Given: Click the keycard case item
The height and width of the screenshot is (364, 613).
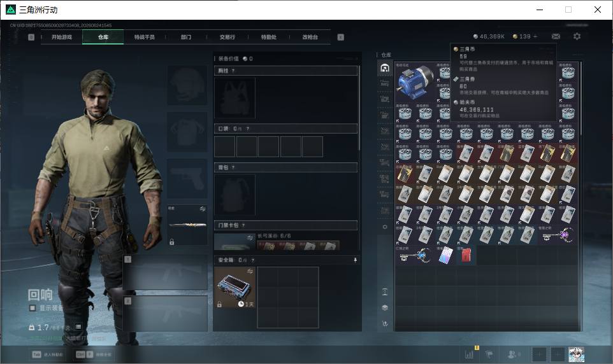Looking at the screenshot, I should 234,242.
